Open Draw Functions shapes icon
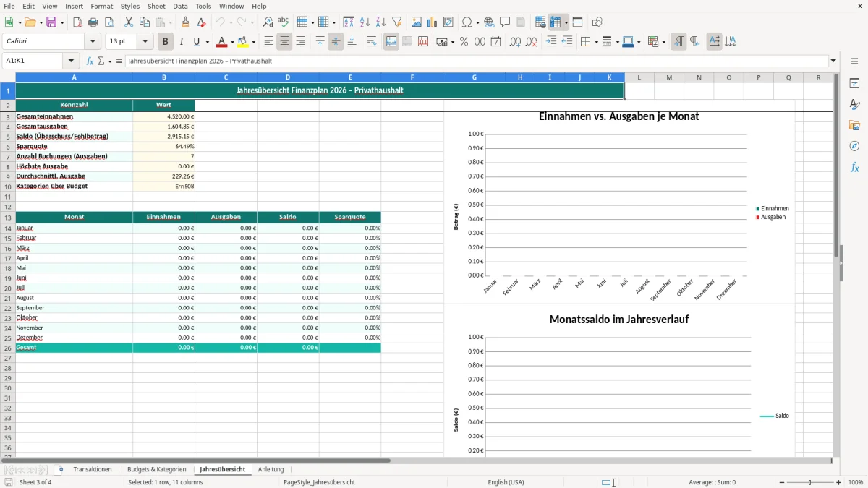The image size is (868, 488). [x=597, y=22]
